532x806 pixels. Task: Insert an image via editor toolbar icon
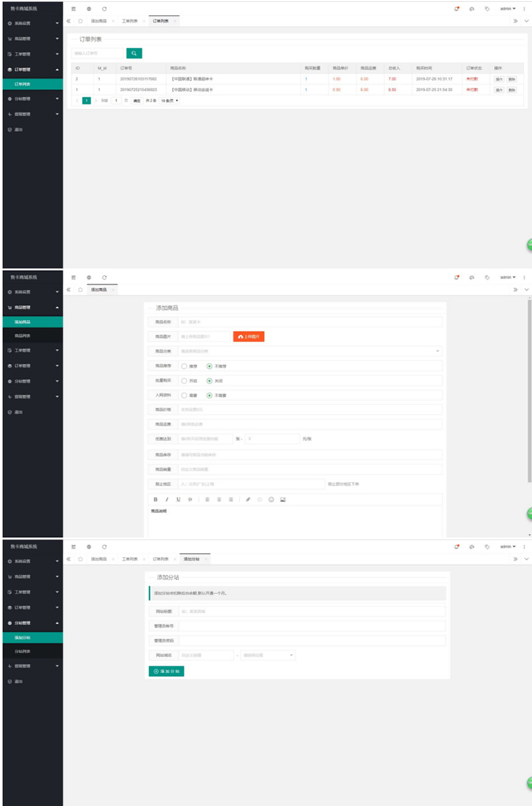(x=283, y=499)
